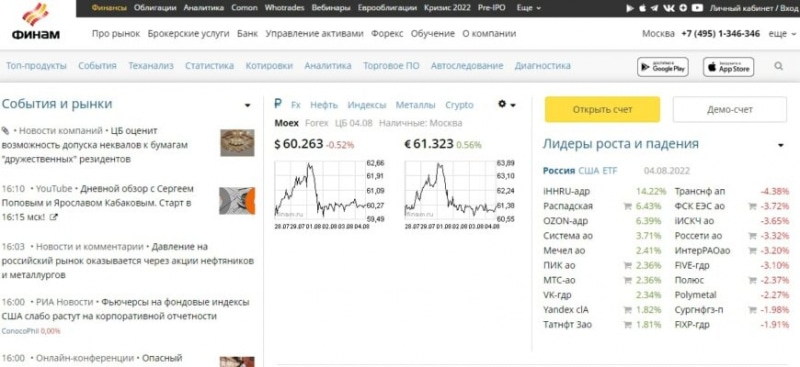
Task: Click external link icon after 16:15 мск
Action: click(x=54, y=217)
